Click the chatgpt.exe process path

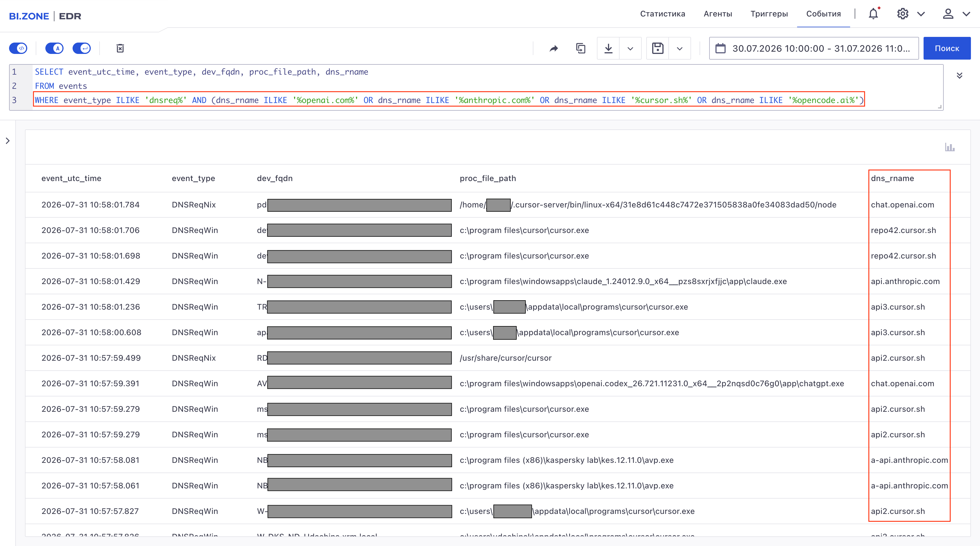click(x=652, y=383)
